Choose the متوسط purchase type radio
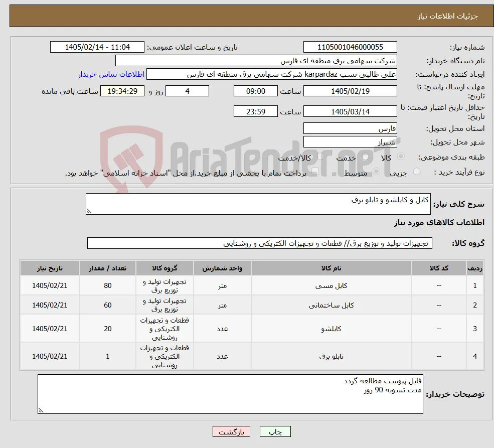Image resolution: width=494 pixels, height=448 pixels. [x=377, y=172]
